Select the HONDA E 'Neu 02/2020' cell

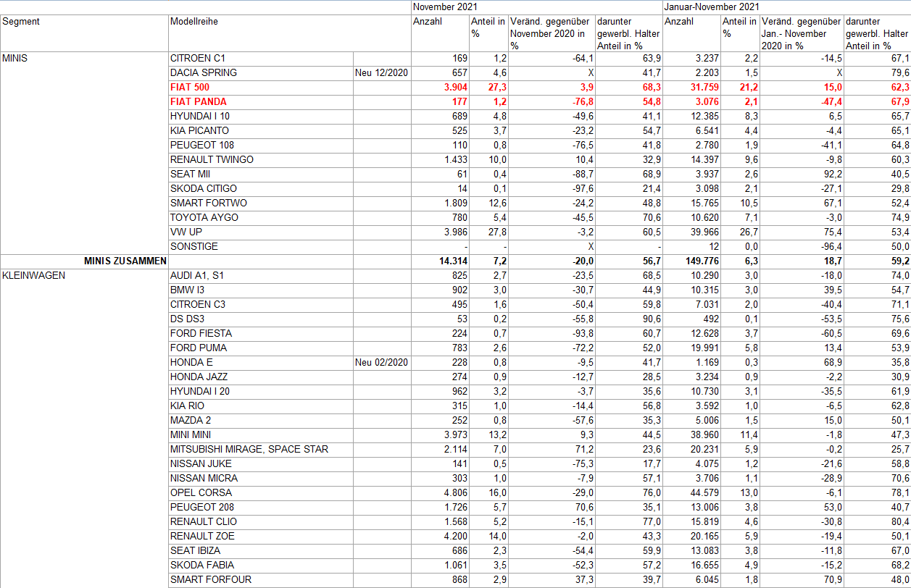[381, 362]
